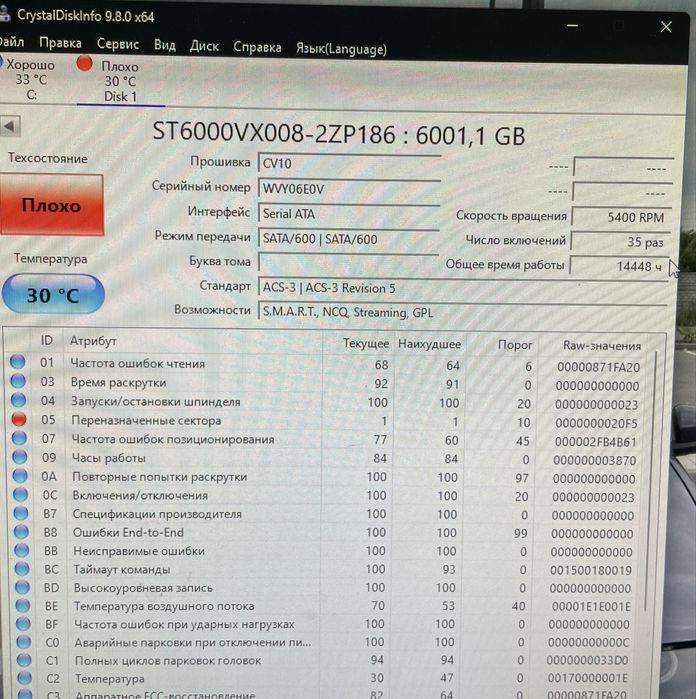Screen dimensions: 696x699
Task: Open the Диск menu
Action: 204,46
